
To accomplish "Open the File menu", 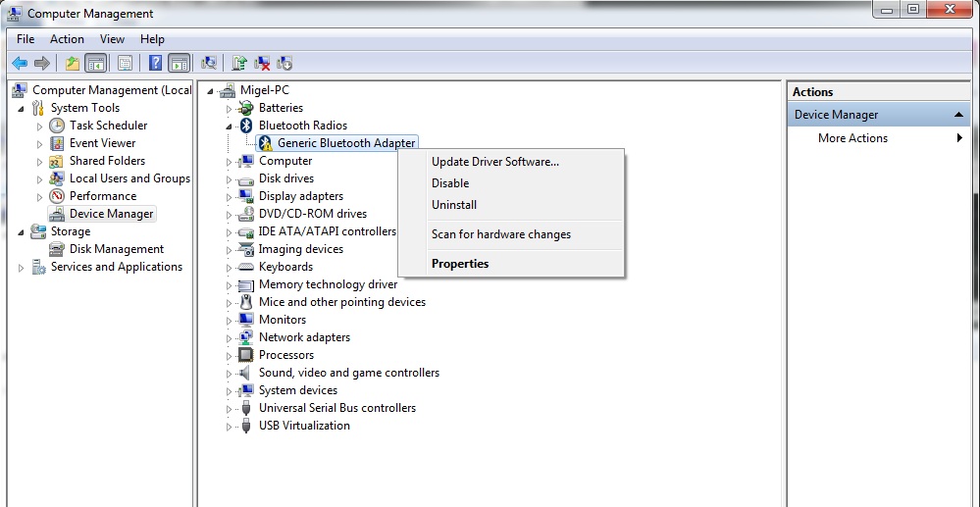I will pyautogui.click(x=26, y=39).
